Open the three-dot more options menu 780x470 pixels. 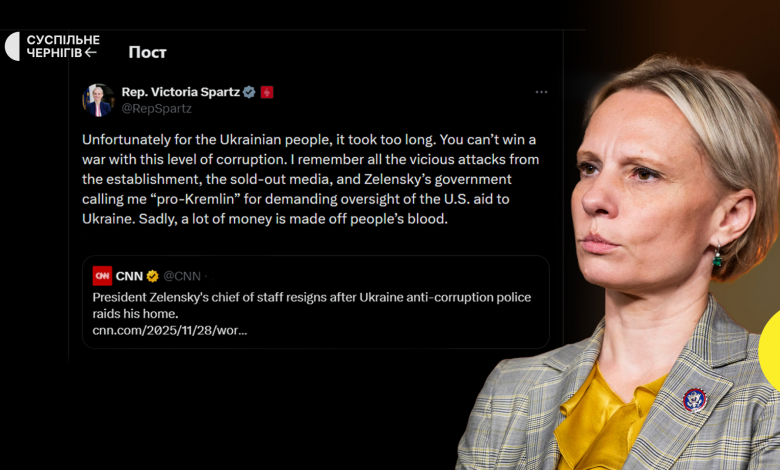(x=541, y=92)
